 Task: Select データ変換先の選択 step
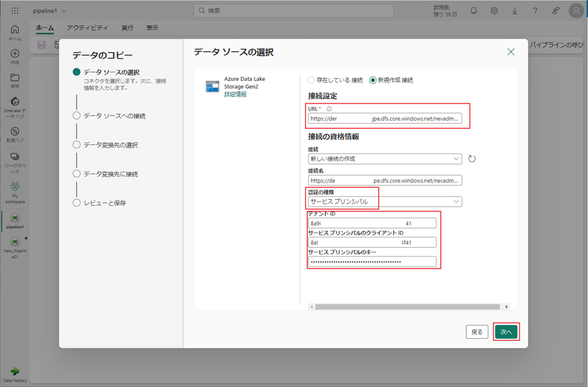pyautogui.click(x=105, y=145)
